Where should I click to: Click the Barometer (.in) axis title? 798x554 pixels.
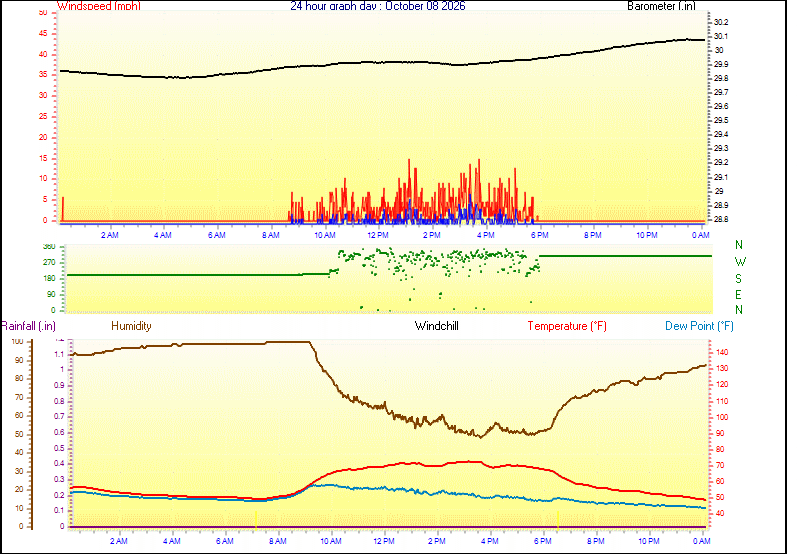(661, 6)
